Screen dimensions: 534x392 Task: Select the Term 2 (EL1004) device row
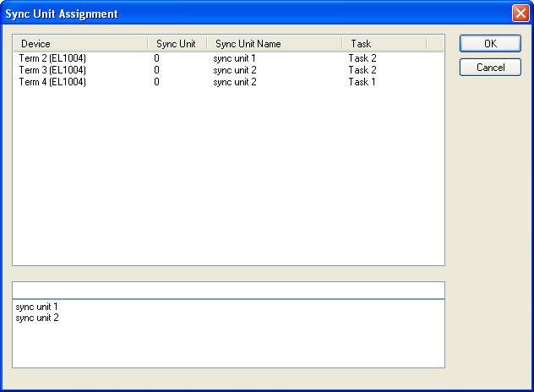[x=52, y=58]
